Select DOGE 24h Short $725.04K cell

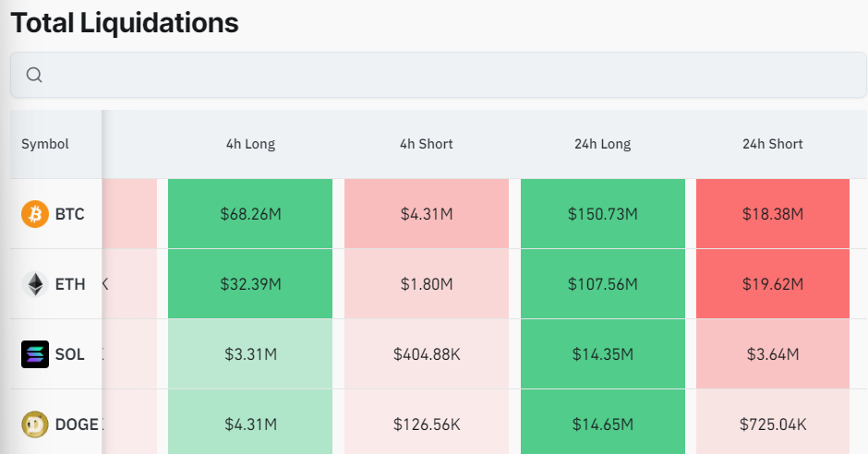click(772, 424)
